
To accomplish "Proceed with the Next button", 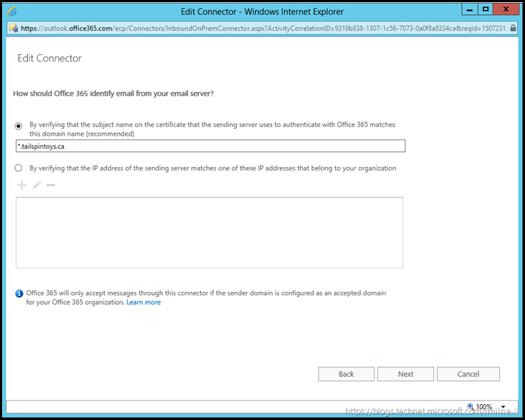I will tap(406, 374).
